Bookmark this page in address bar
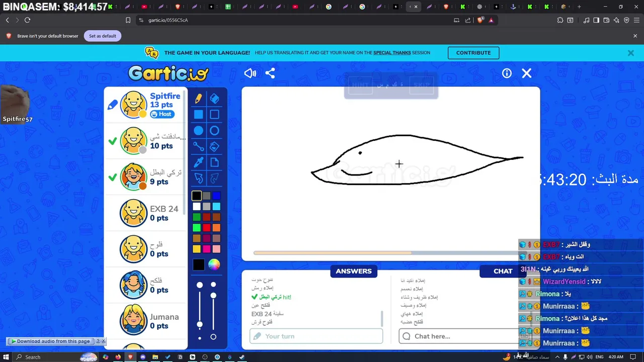This screenshot has height=362, width=644. tap(128, 20)
